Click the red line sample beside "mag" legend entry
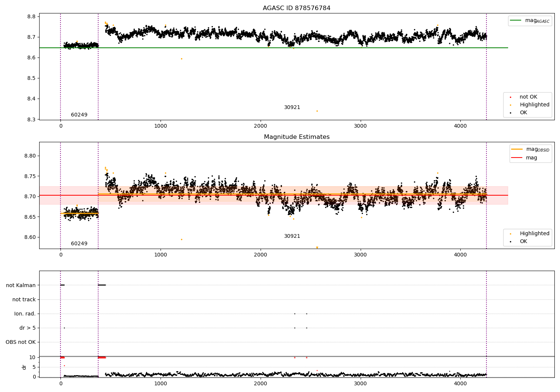The width and height of the screenshot is (560, 392). 517,158
